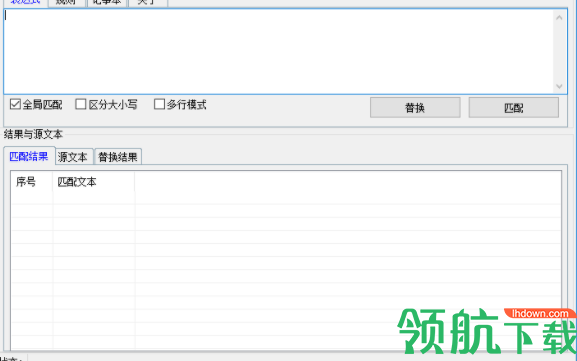Click the 匹配文本 column header
Image resolution: width=577 pixels, height=361 pixels.
click(x=94, y=182)
